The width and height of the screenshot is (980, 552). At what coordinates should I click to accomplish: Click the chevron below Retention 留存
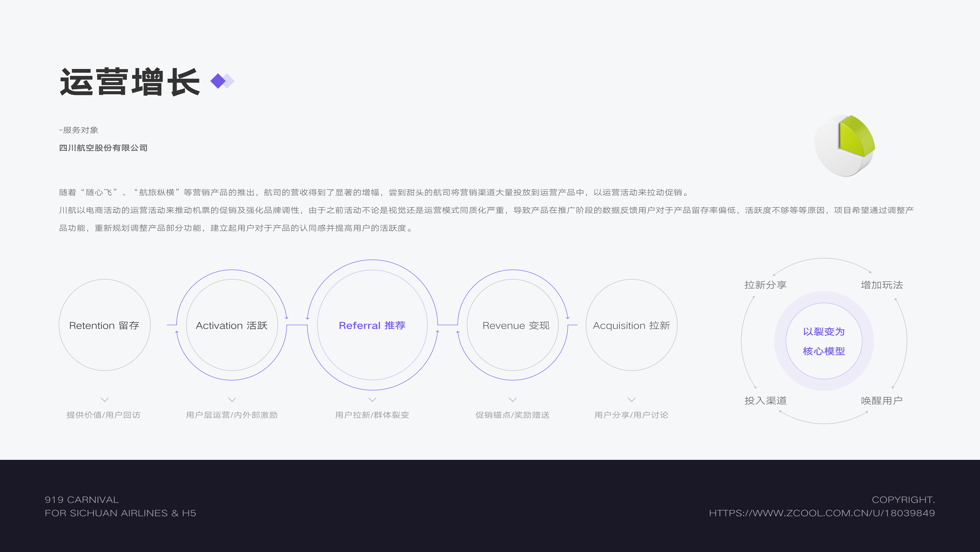click(105, 400)
